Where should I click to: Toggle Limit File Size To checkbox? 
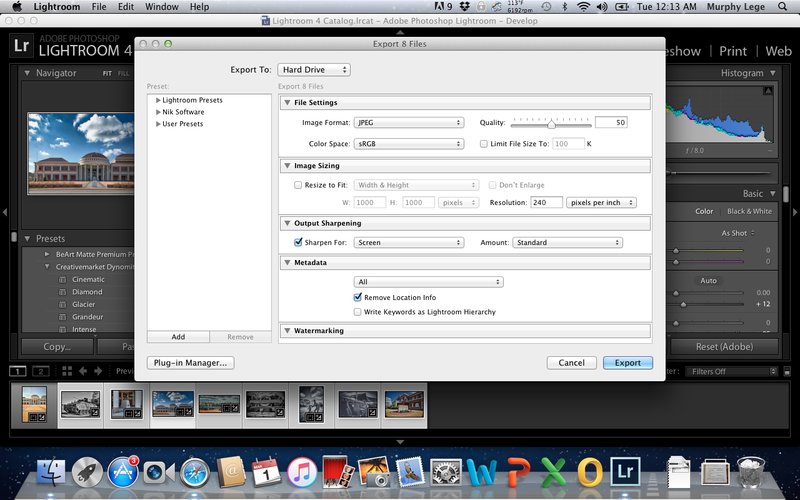(484, 144)
